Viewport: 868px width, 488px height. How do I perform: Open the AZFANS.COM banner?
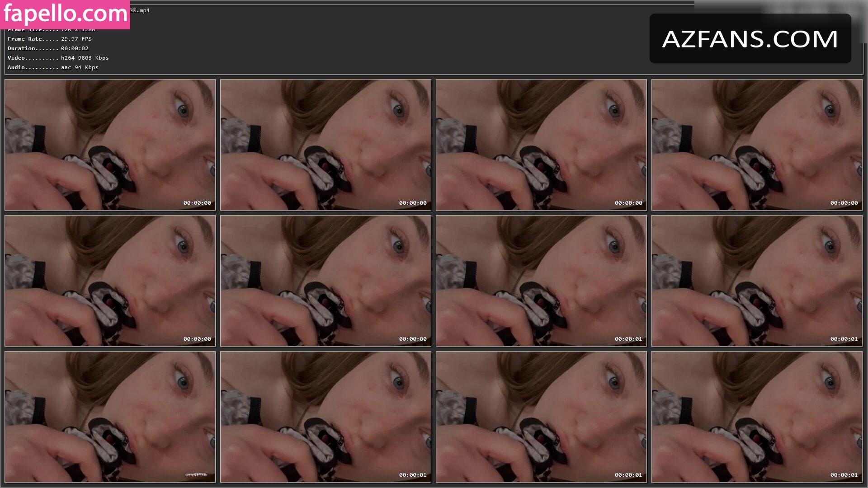coord(750,38)
